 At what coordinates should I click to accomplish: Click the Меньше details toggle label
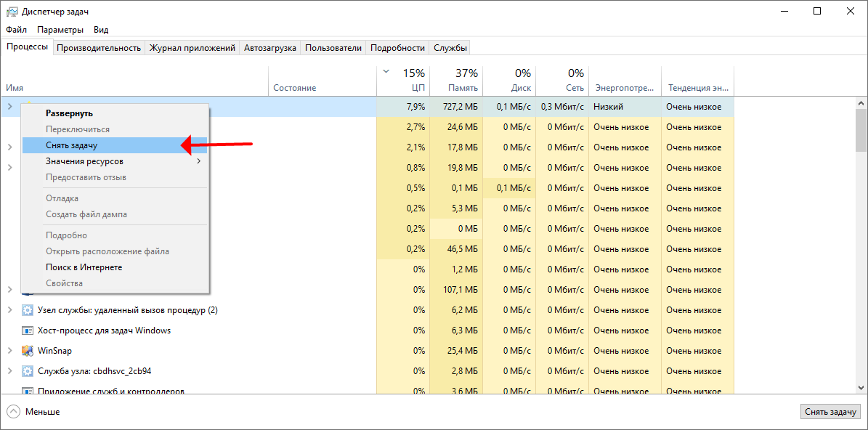tap(43, 412)
